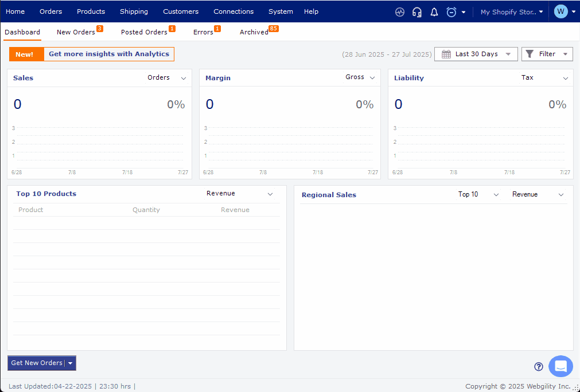Open the Regional Sales Top 10 dropdown
Screen dimensions: 580x392
tap(496, 195)
